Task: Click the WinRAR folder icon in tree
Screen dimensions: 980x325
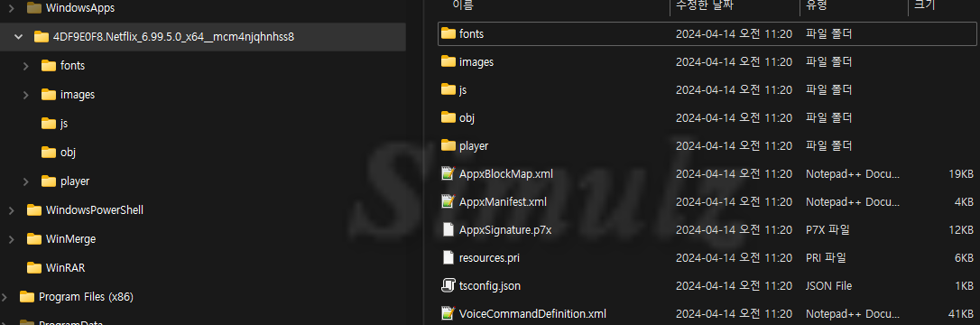Action: [x=34, y=267]
